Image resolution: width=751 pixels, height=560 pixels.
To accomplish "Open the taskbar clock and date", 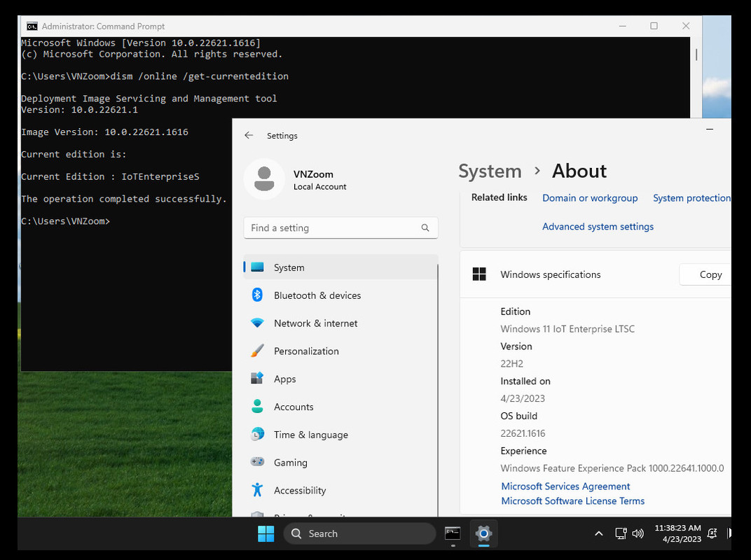I will coord(677,533).
